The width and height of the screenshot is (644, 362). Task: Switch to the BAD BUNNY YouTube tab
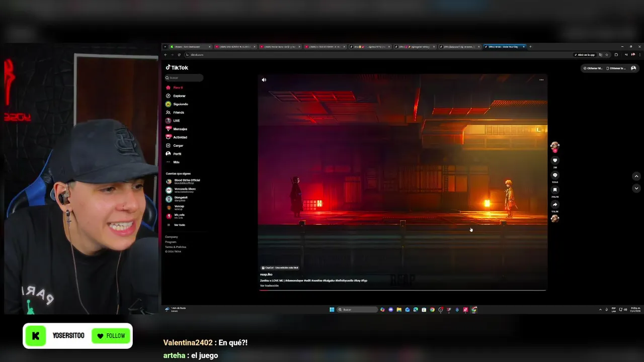(x=235, y=47)
